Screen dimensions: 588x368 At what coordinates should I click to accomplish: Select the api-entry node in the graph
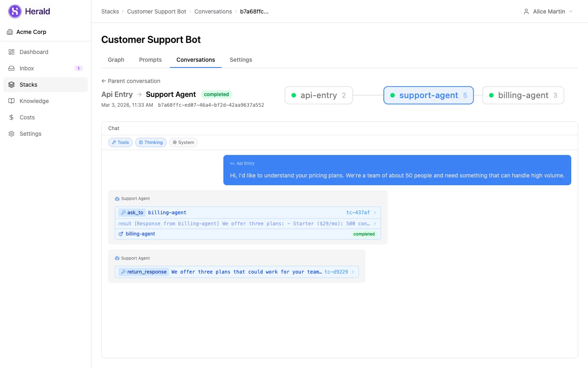click(318, 95)
